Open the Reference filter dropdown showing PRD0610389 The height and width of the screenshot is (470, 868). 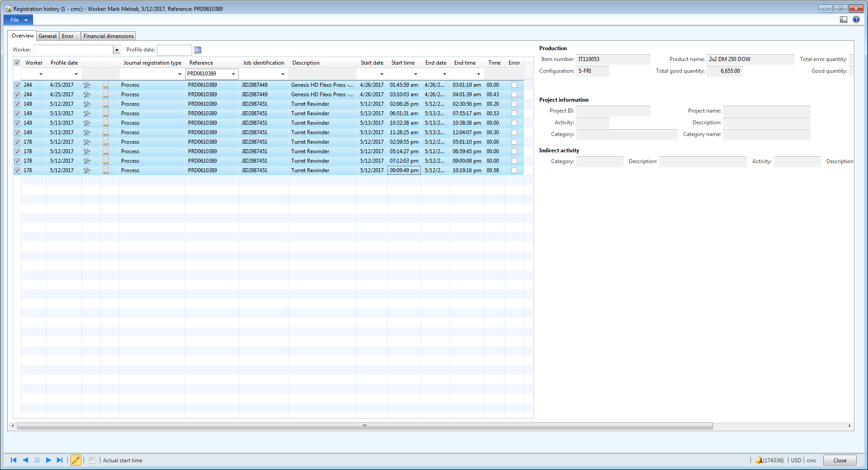coord(233,74)
